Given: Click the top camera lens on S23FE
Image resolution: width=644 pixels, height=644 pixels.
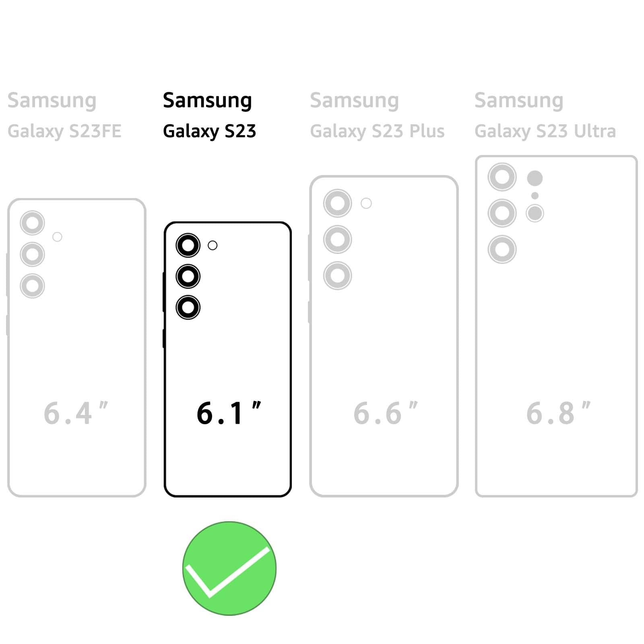Looking at the screenshot, I should (x=32, y=223).
